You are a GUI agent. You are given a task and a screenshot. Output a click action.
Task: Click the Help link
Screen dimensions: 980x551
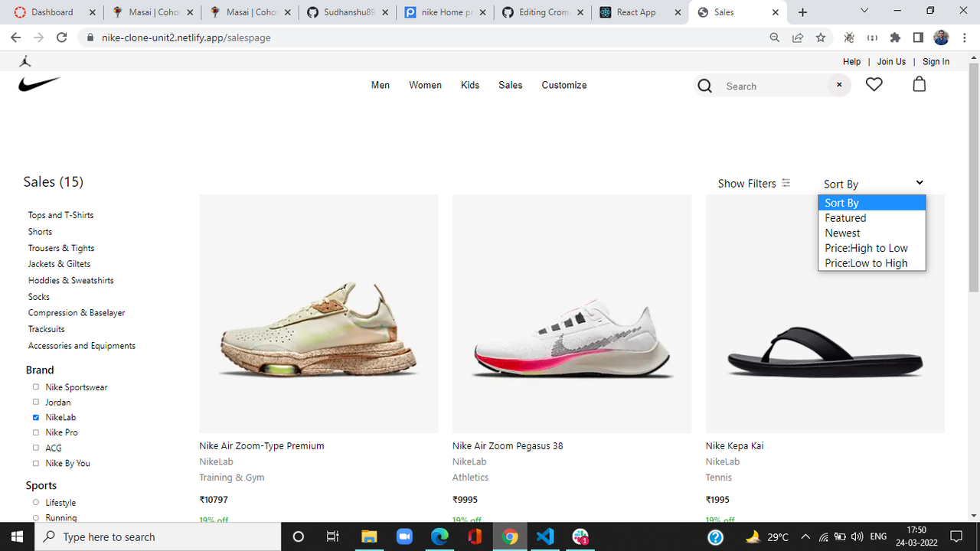click(851, 61)
